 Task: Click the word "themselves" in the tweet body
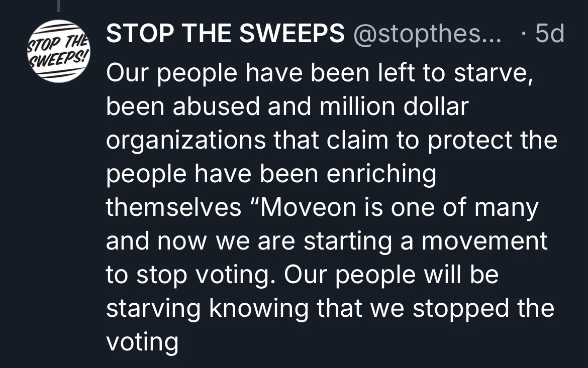click(174, 207)
